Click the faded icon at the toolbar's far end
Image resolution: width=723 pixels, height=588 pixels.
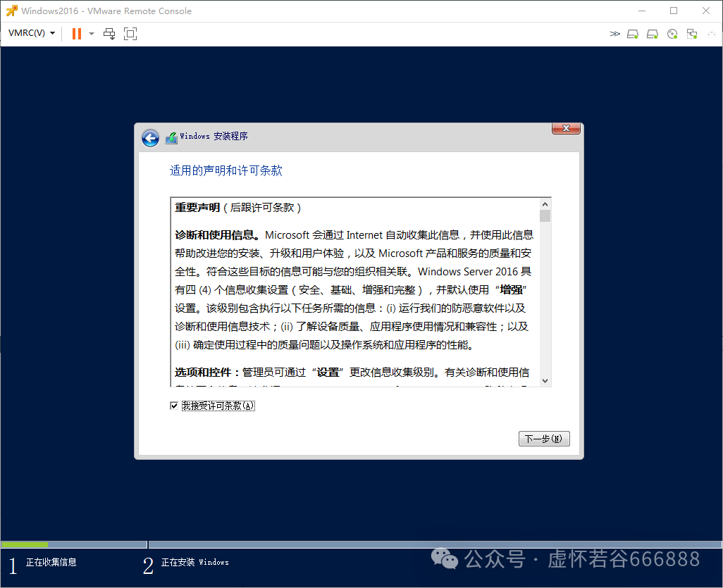(712, 34)
